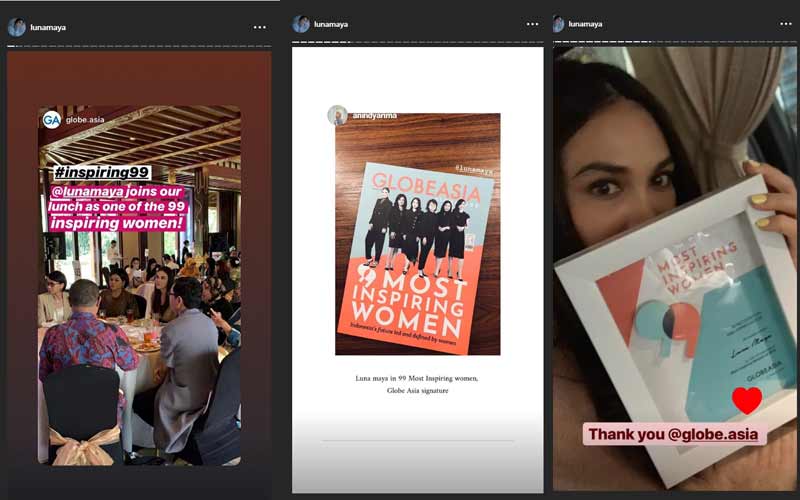Click lunamaya username in third story
The image size is (800, 500).
[585, 24]
